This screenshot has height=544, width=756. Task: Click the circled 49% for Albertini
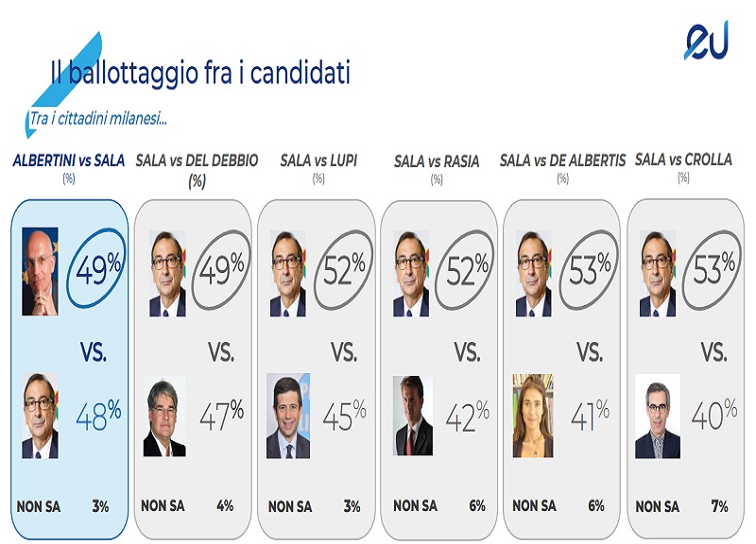coord(96,268)
